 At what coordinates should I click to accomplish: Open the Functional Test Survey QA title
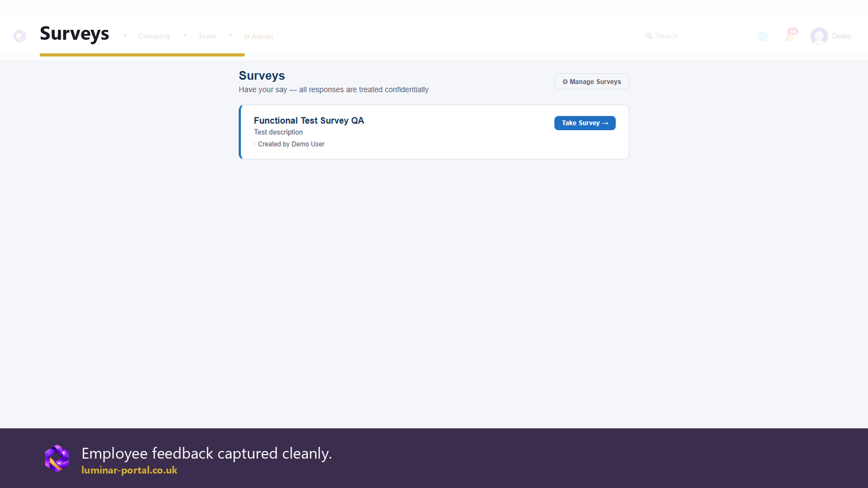(309, 121)
